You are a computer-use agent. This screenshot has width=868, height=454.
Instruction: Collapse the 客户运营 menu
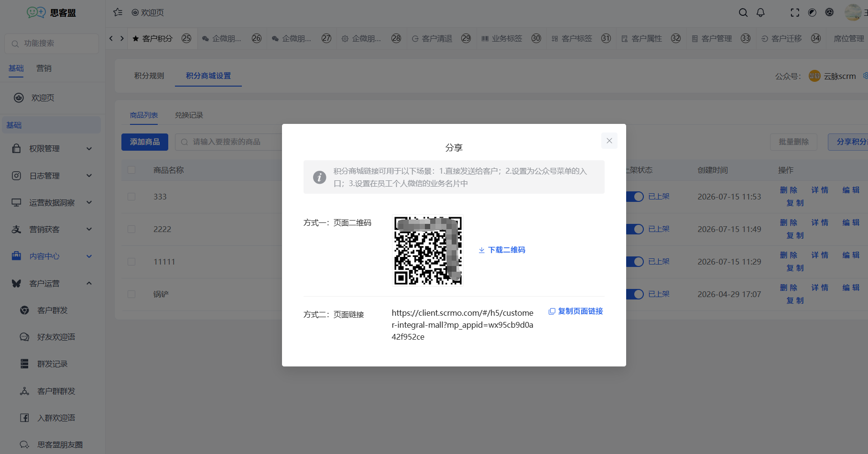point(53,283)
